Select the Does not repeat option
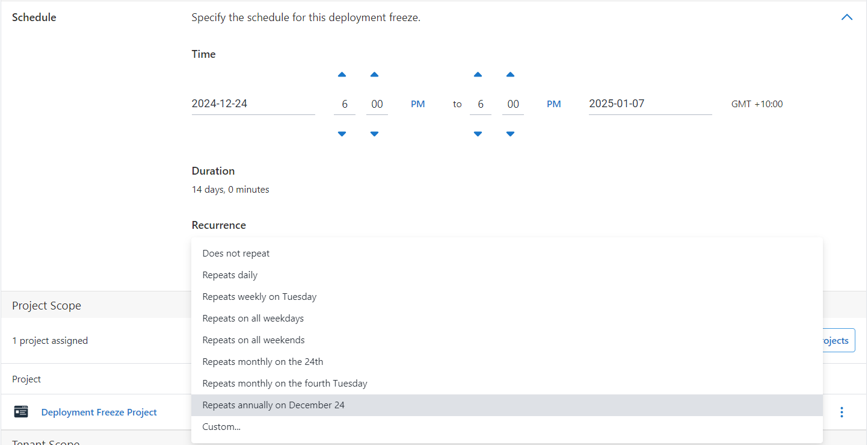This screenshot has width=868, height=445. 236,253
